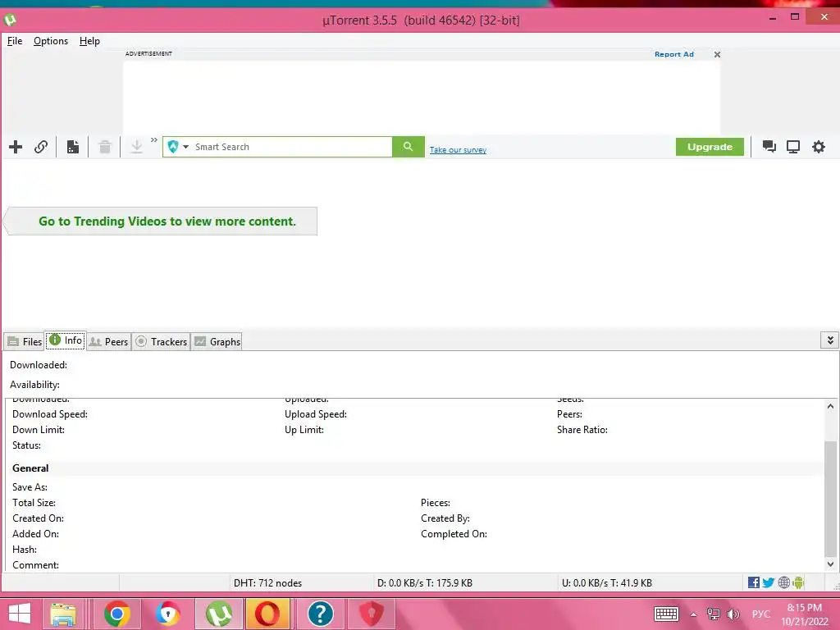The height and width of the screenshot is (630, 840).
Task: Show the Graphs tab
Action: point(217,342)
